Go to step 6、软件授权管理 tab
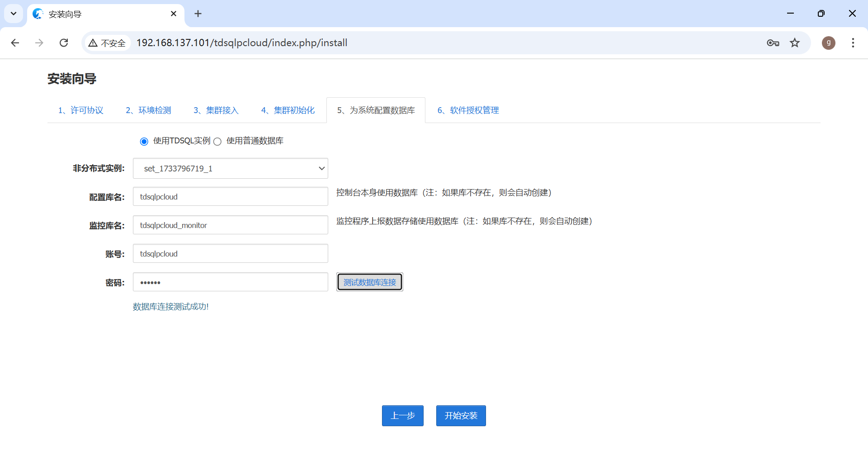 [468, 110]
